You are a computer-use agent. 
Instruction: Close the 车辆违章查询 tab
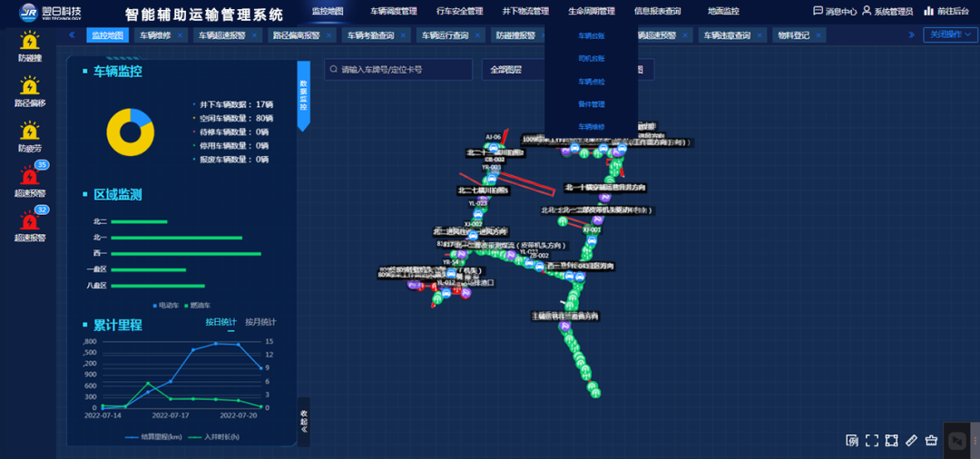click(759, 35)
